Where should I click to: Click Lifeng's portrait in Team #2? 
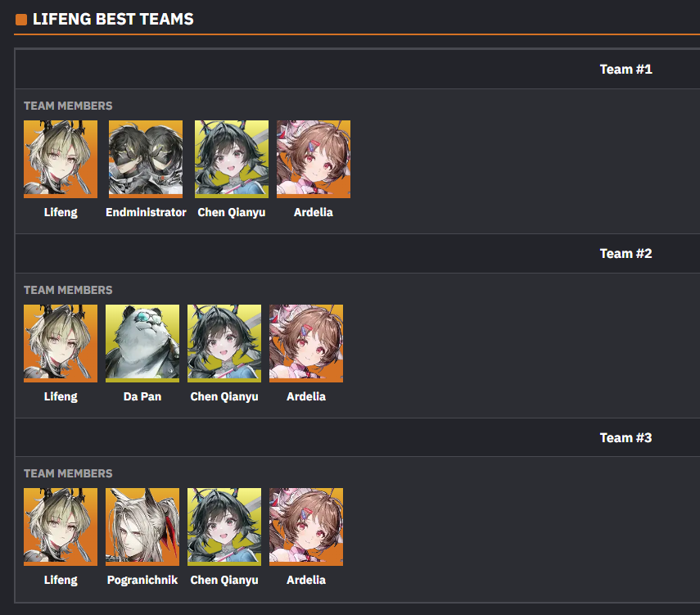click(61, 343)
